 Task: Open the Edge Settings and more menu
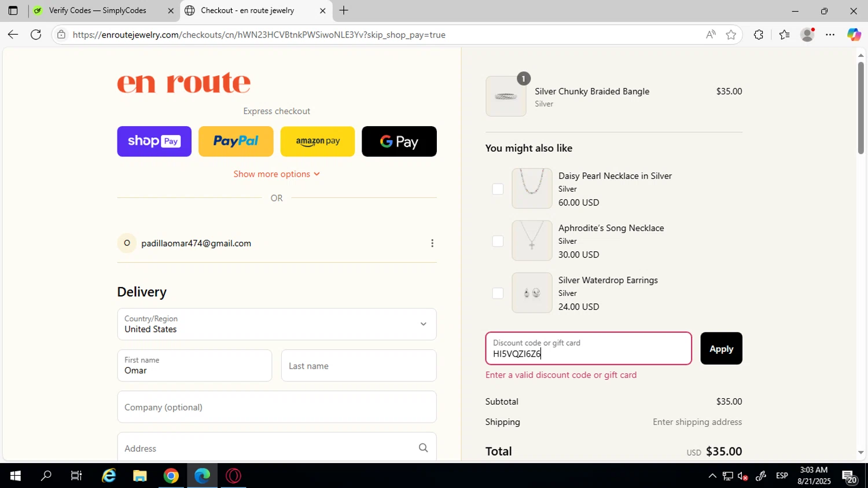pyautogui.click(x=830, y=35)
